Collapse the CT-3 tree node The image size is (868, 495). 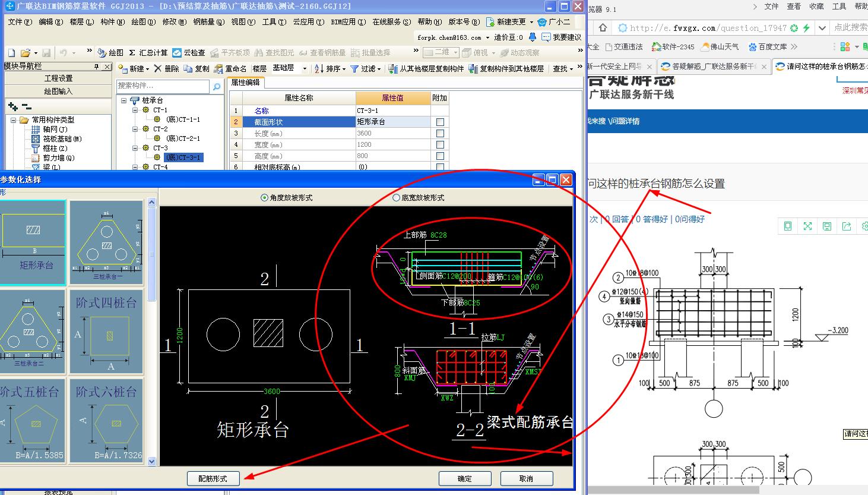135,148
